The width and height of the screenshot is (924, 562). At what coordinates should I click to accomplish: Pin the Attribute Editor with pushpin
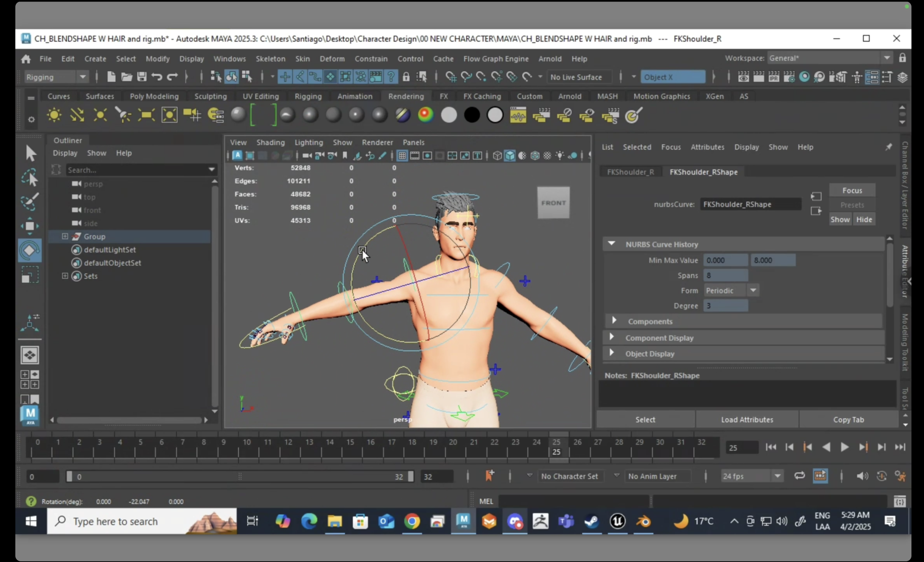[888, 147]
